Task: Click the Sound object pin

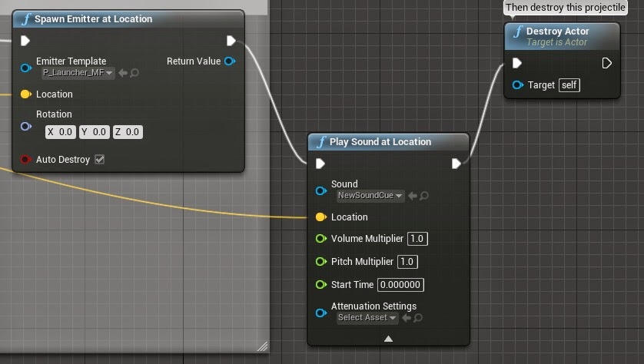Action: point(321,190)
